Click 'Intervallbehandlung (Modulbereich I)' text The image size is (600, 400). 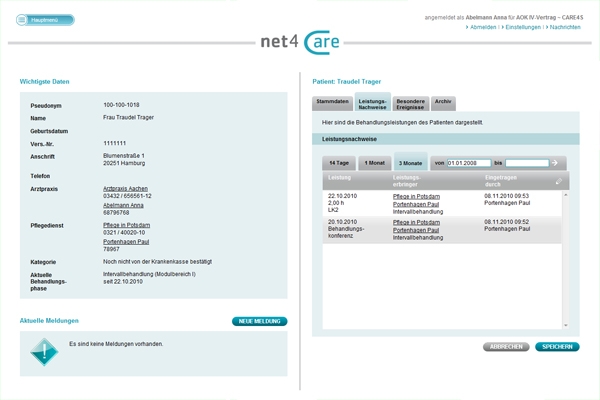149,274
